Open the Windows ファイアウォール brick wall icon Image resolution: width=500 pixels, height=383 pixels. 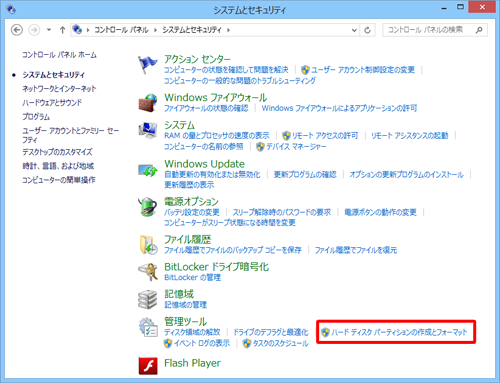[x=148, y=103]
